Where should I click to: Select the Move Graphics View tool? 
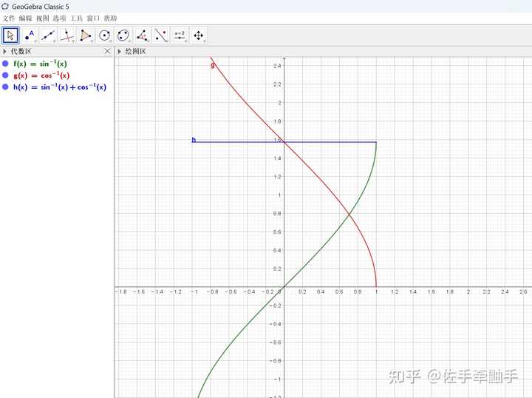[199, 36]
